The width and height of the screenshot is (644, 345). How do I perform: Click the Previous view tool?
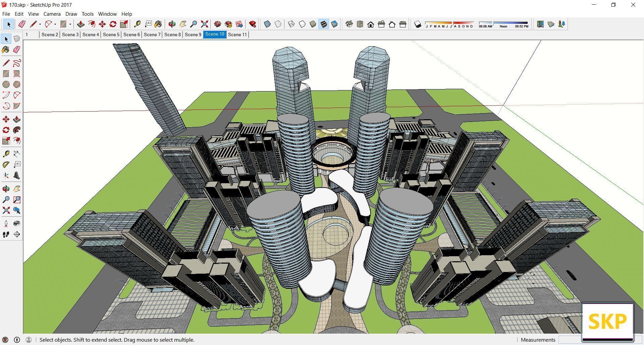point(17,210)
